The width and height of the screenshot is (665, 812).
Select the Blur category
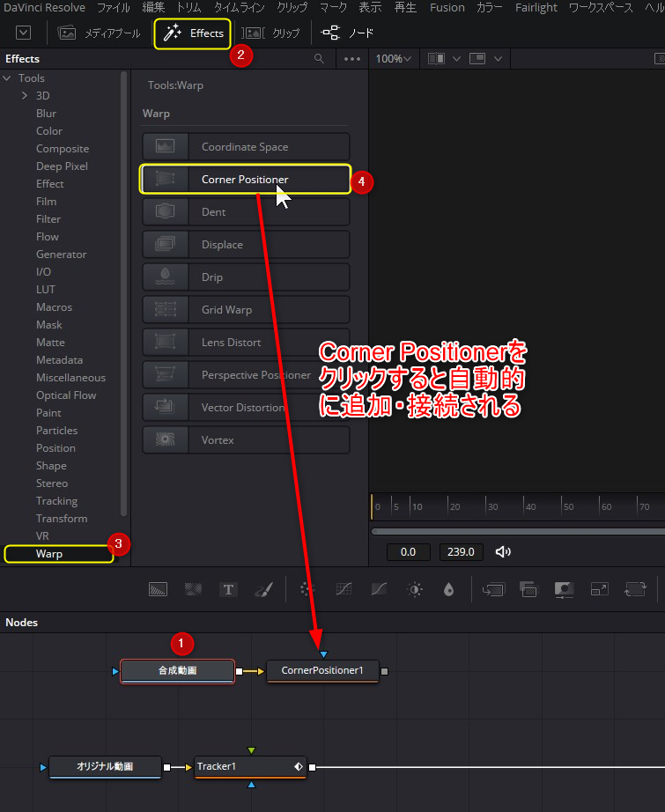tap(46, 114)
